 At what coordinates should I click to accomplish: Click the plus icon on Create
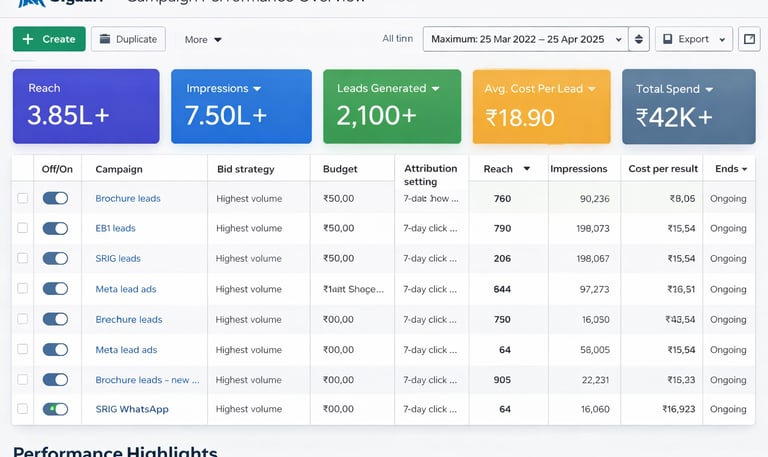coord(28,39)
